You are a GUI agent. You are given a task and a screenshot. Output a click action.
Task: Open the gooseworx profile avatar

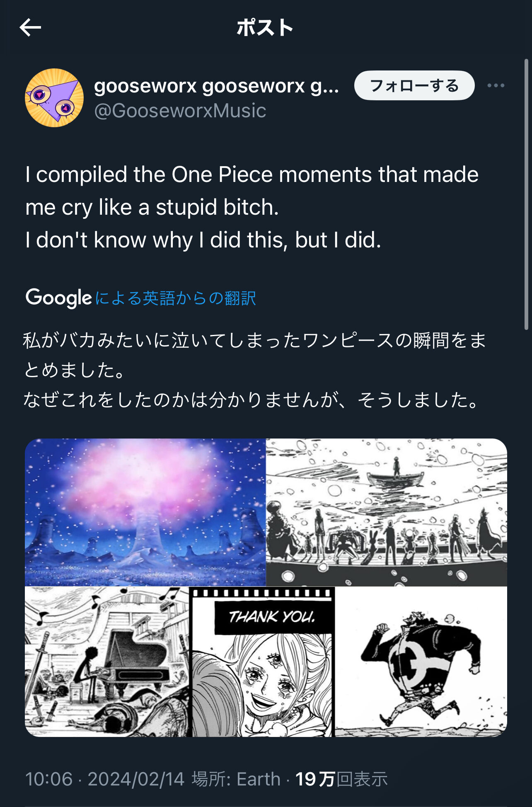(54, 98)
